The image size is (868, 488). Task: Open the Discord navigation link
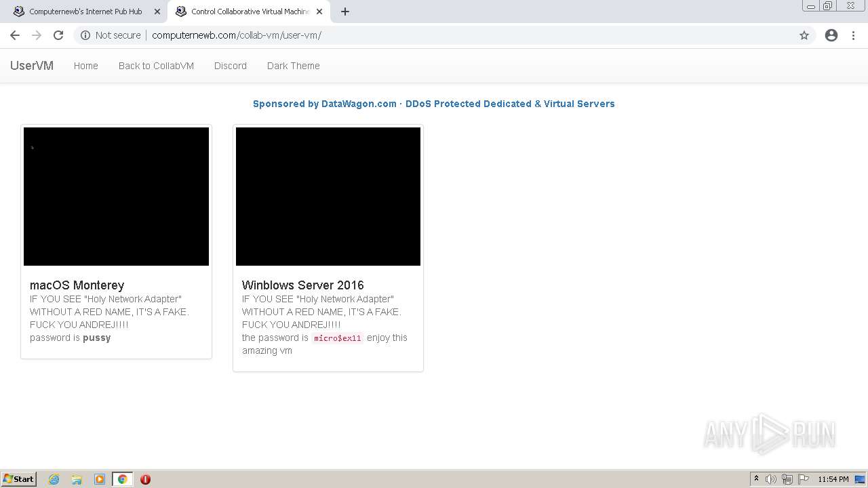pos(231,66)
